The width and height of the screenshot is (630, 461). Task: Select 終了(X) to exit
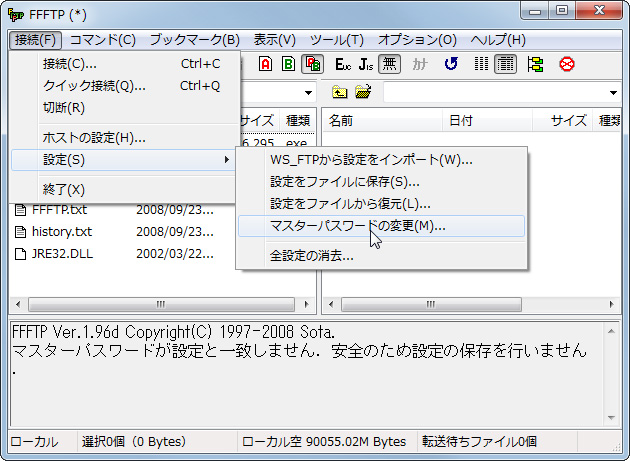[x=123, y=189]
